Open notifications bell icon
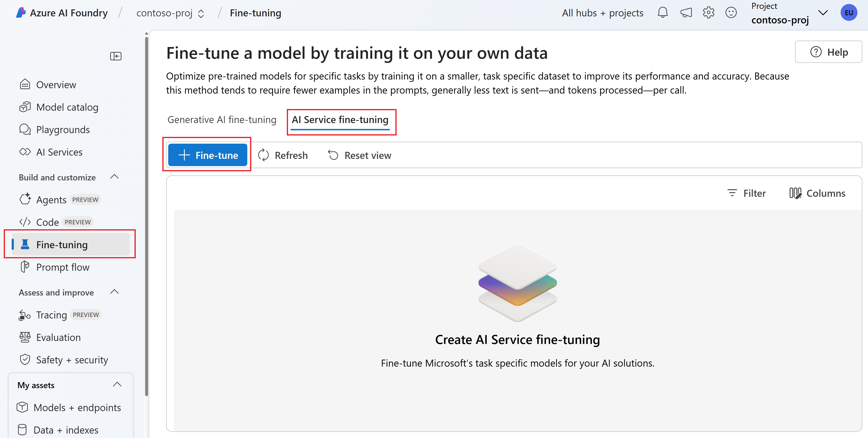 coord(662,13)
